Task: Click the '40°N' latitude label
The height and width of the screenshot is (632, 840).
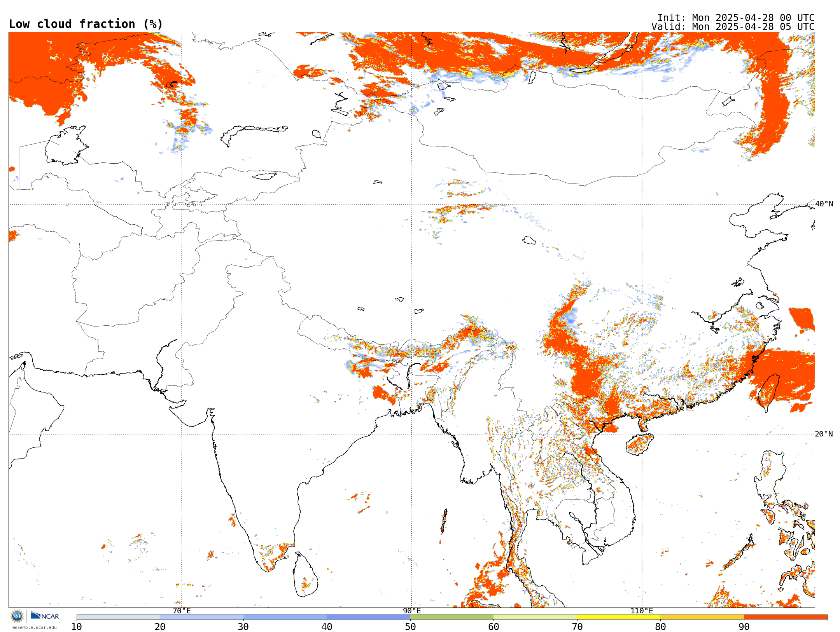Action: point(824,204)
